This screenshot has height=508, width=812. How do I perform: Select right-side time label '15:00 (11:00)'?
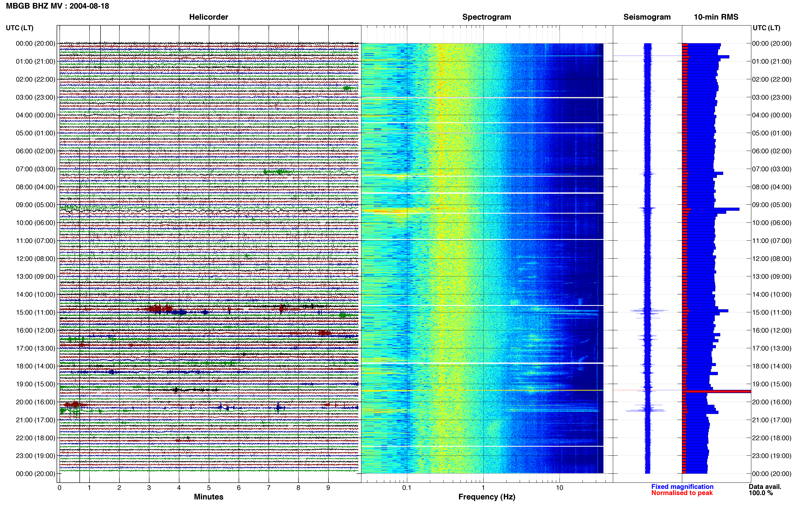pyautogui.click(x=772, y=313)
